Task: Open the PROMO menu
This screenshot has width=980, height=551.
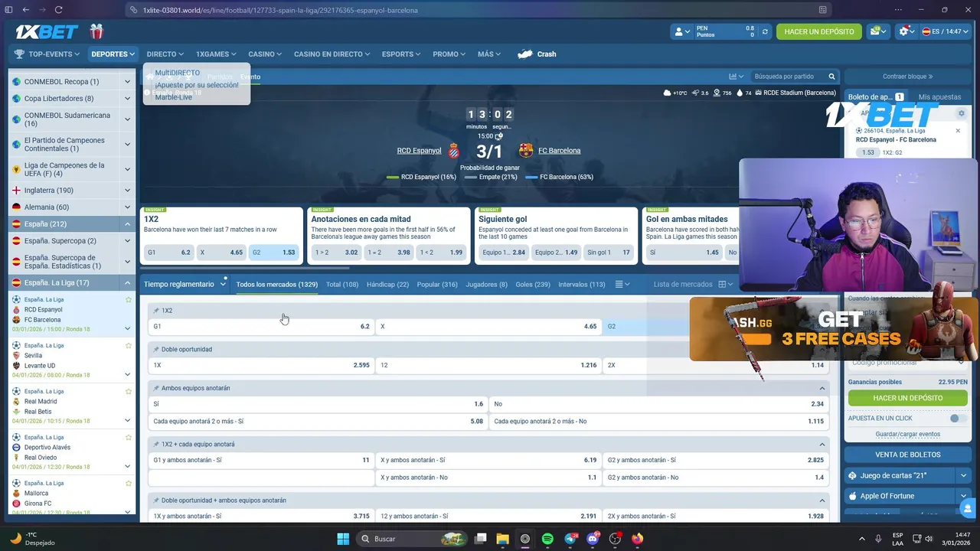Action: 449,54
